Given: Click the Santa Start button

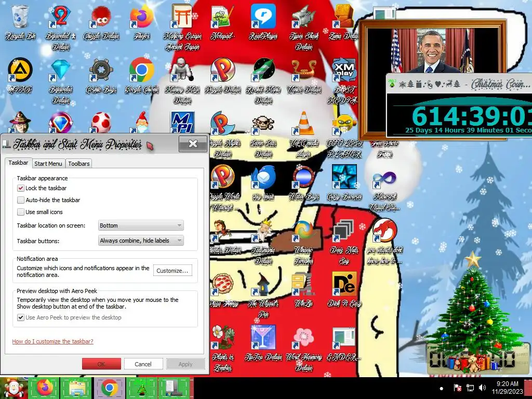Looking at the screenshot, I should coord(14,388).
